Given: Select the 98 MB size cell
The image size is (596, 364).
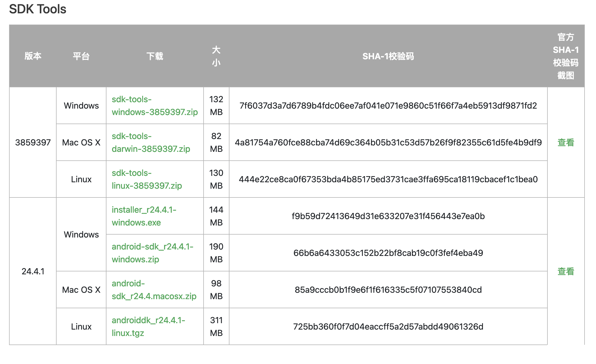Looking at the screenshot, I should [x=216, y=290].
